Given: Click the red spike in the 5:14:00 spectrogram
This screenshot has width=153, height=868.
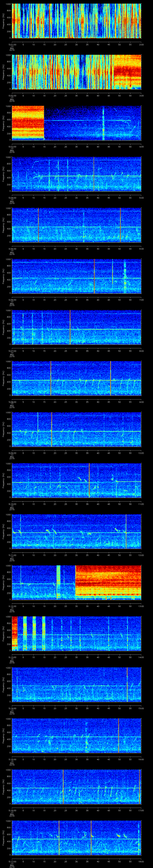Looking at the screenshot, I should click(127, 685).
